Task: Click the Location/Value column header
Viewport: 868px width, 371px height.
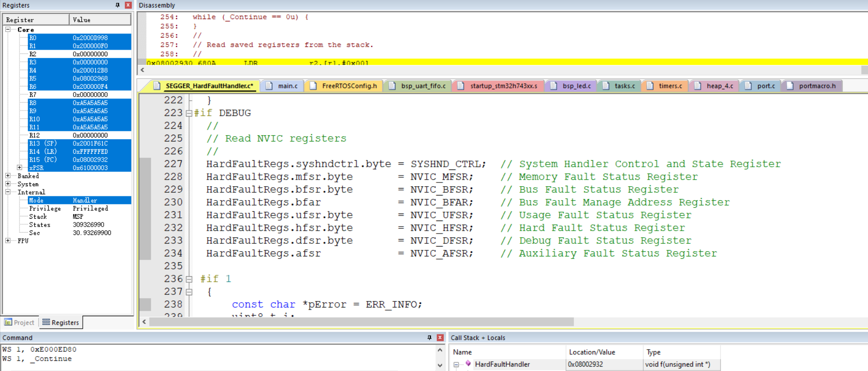Action: pyautogui.click(x=605, y=352)
